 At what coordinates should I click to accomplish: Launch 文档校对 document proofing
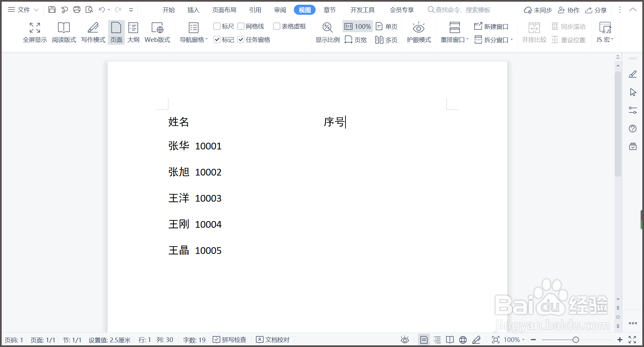coord(273,339)
